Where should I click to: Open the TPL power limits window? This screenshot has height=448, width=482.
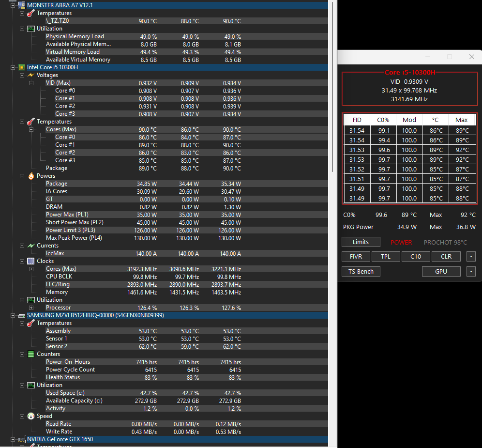point(386,256)
